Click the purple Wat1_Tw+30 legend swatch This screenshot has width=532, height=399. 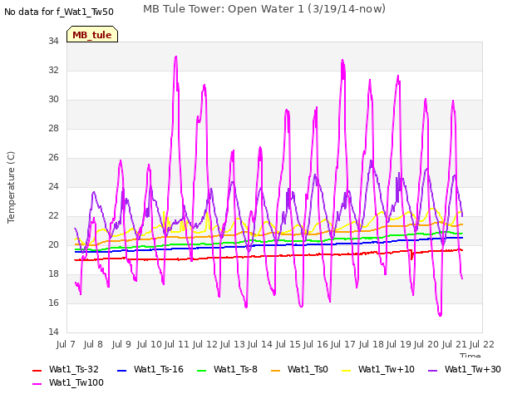(432, 371)
